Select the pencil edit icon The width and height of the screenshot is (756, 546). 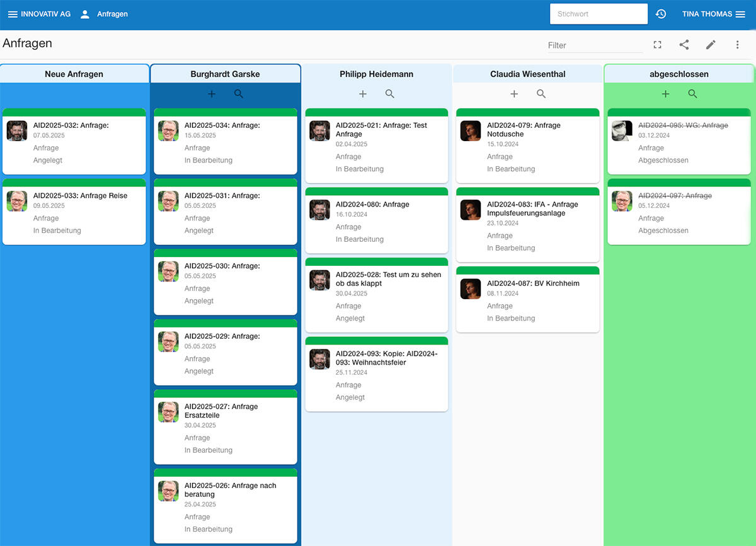pos(711,45)
